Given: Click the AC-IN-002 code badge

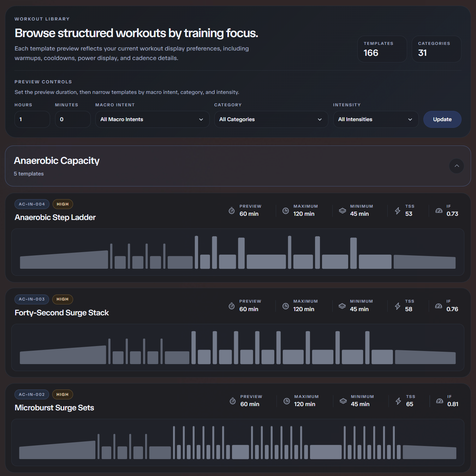Looking at the screenshot, I should tap(32, 394).
